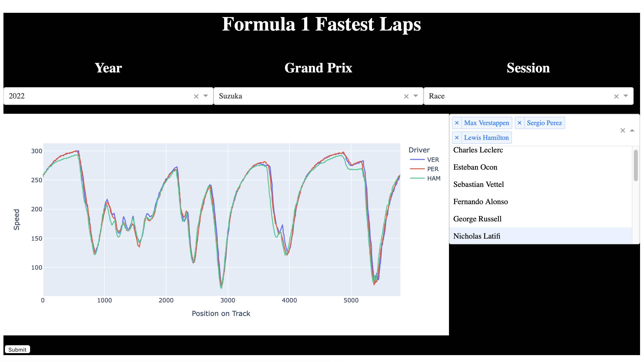Remove Max Verstappen from selected drivers
This screenshot has width=644, height=362.
(x=457, y=123)
